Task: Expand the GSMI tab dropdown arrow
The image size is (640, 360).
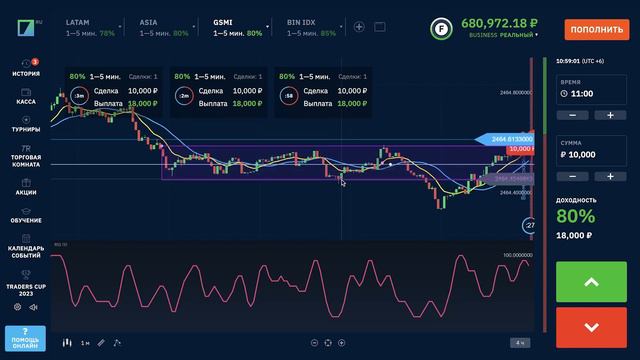Action: click(x=267, y=27)
